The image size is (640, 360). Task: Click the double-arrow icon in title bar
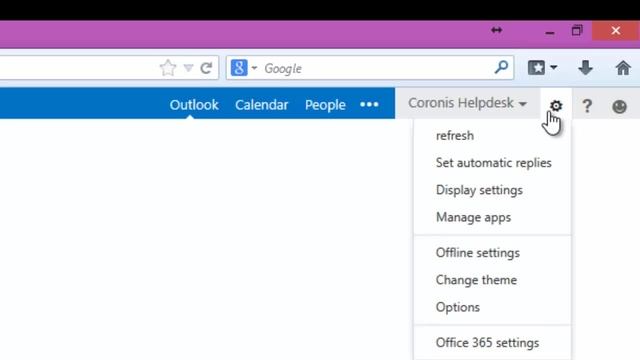[x=496, y=30]
